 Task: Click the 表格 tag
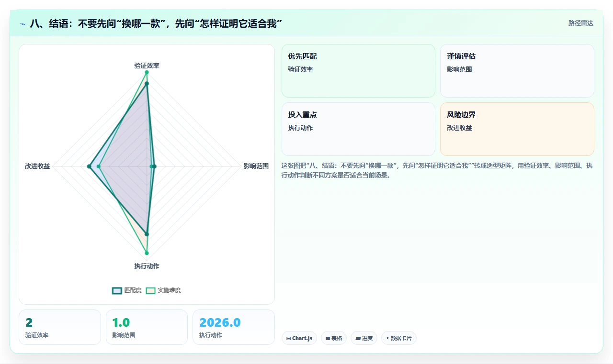334,338
